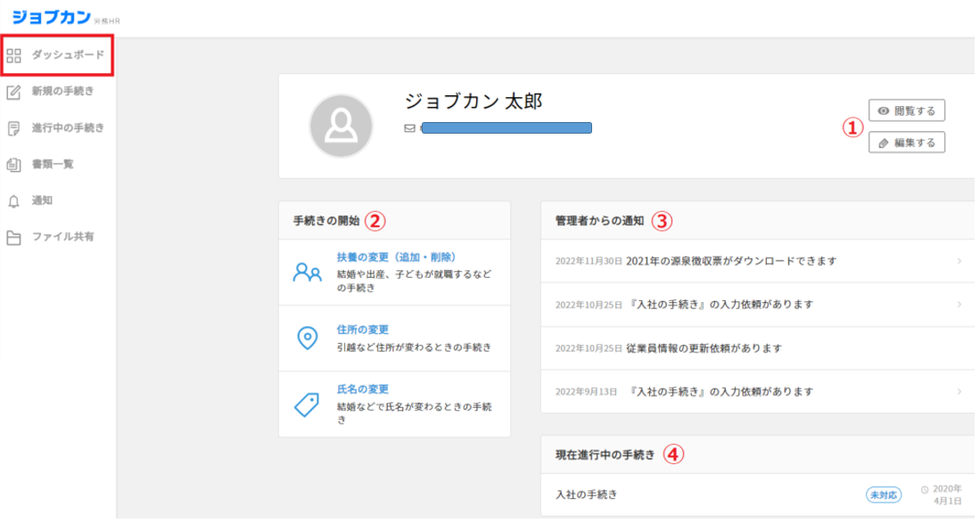Screen dimensions: 980x523
Task: Click the file sharing folder icon
Action: click(13, 238)
